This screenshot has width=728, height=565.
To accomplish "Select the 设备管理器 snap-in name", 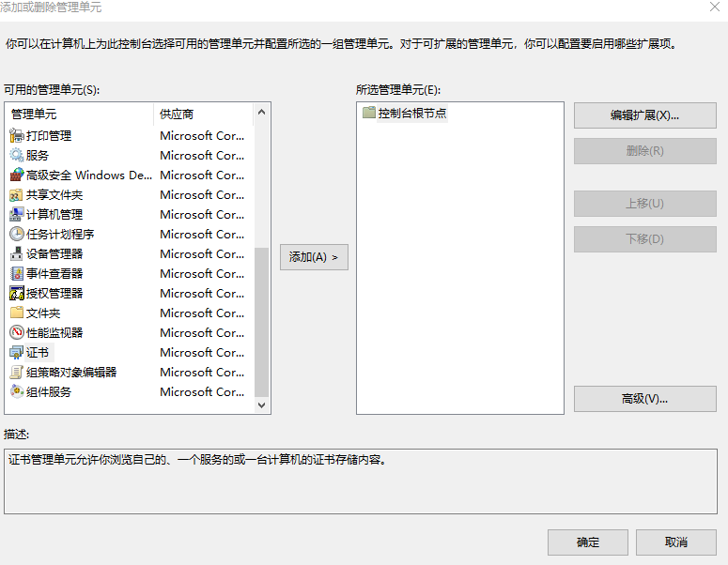I will pyautogui.click(x=54, y=253).
